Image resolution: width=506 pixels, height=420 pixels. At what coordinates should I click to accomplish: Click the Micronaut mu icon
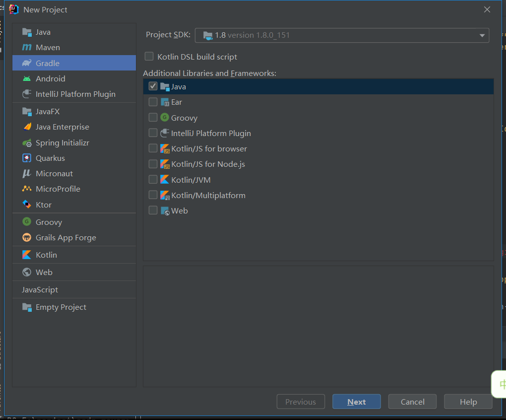pyautogui.click(x=26, y=174)
